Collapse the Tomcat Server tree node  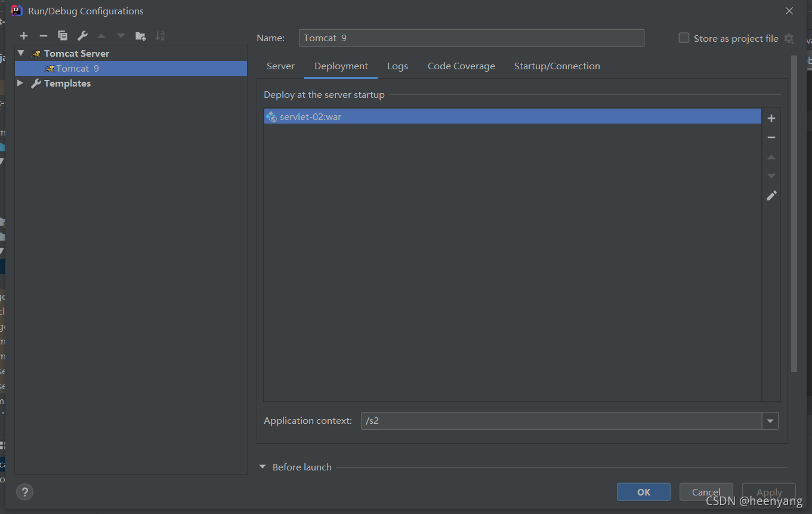pos(21,53)
